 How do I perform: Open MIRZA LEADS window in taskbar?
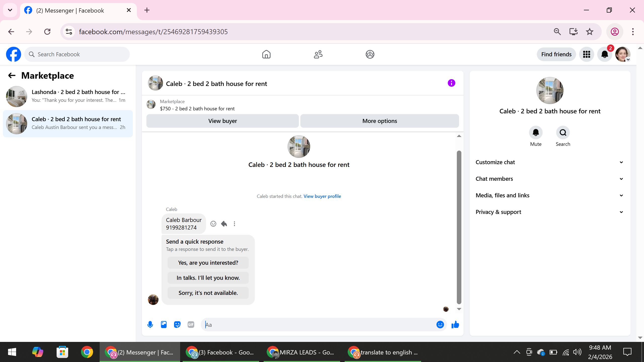pyautogui.click(x=301, y=352)
